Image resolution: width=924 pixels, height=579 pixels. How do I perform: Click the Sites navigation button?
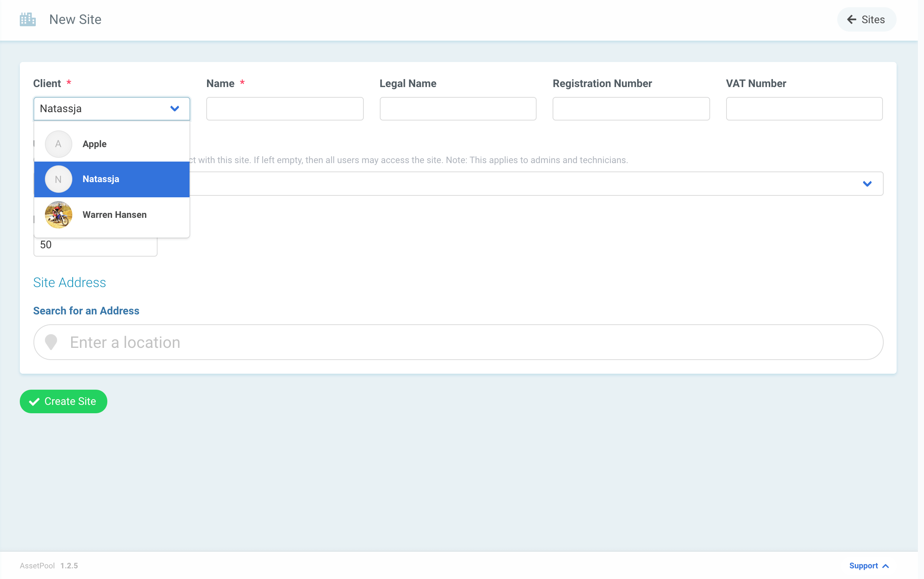866,19
